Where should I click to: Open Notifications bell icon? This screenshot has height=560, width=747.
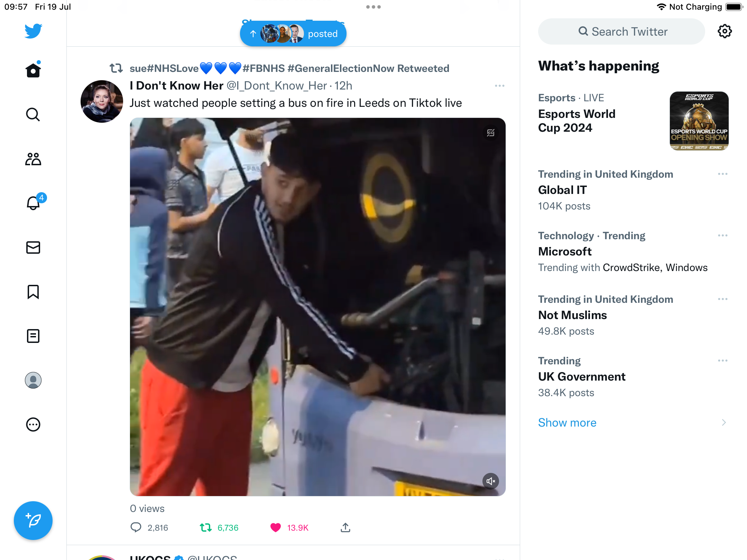33,203
